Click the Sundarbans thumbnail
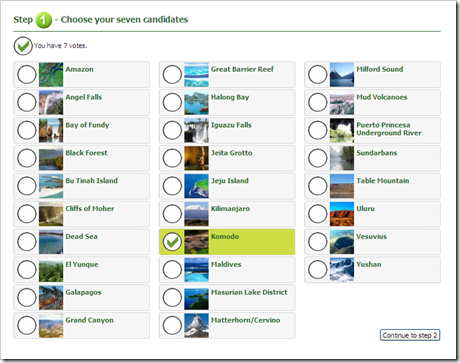Viewport: 460px width, 363px height. (x=342, y=158)
